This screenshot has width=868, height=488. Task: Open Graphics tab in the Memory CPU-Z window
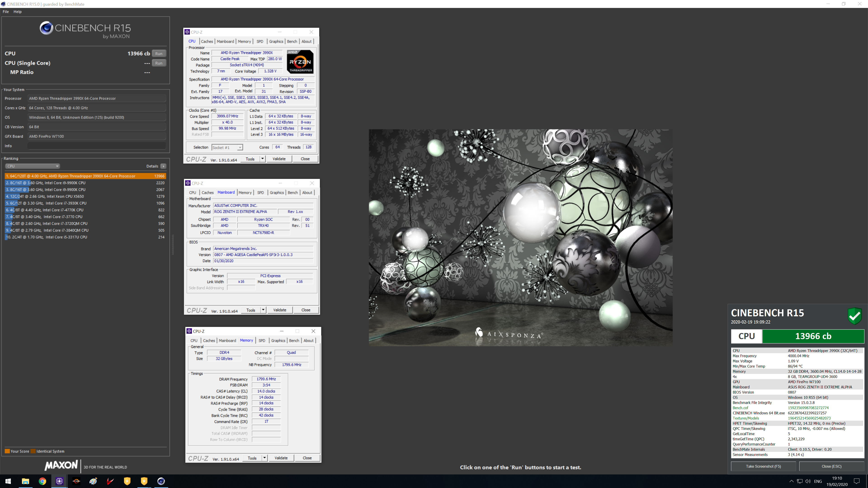coord(278,340)
